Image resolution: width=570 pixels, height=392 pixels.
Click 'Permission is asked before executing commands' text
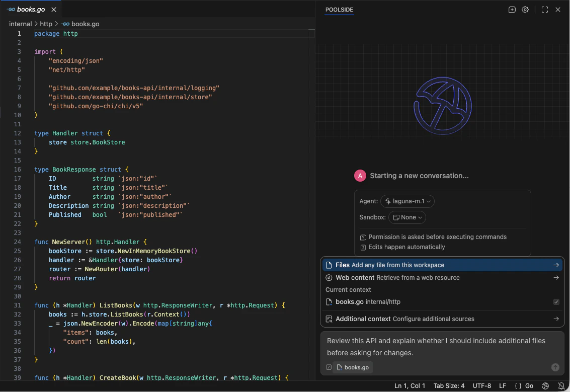point(437,237)
